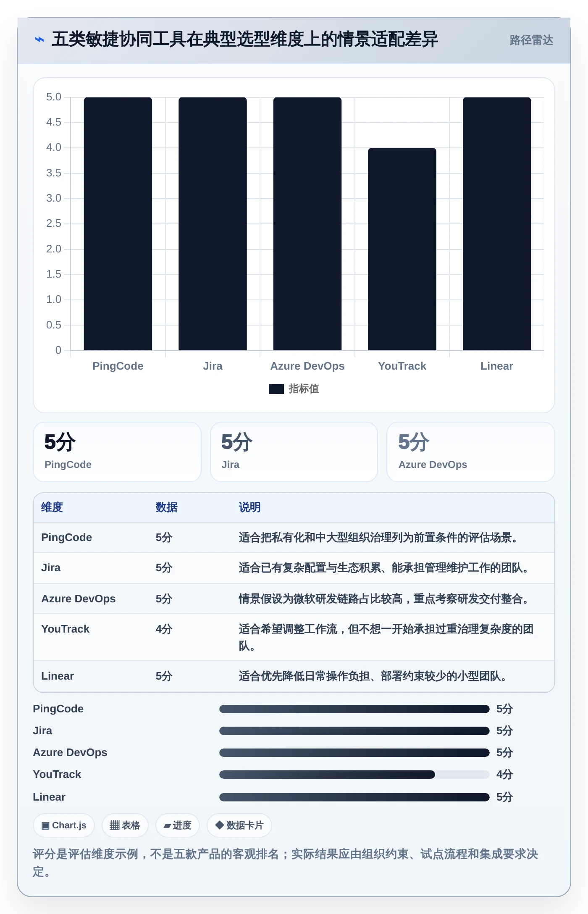Select PingCode cell in table

(66, 538)
